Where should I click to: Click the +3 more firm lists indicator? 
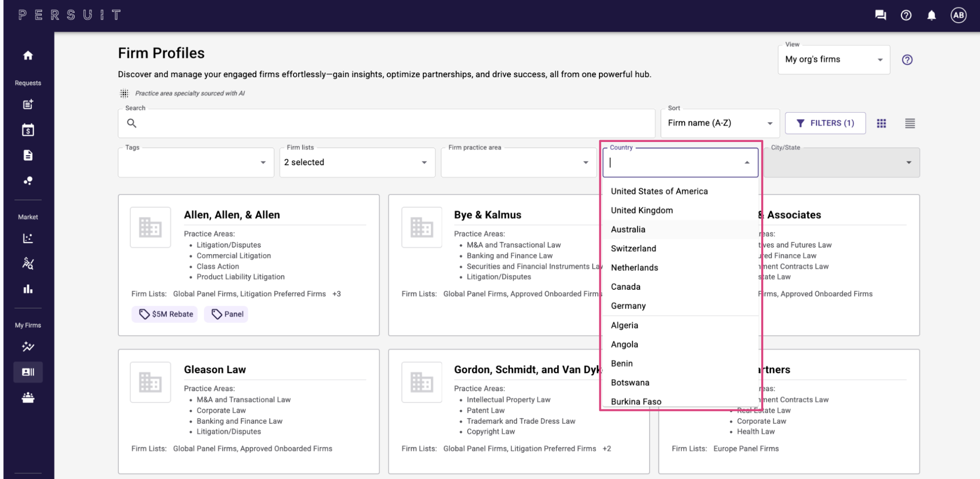pos(337,294)
